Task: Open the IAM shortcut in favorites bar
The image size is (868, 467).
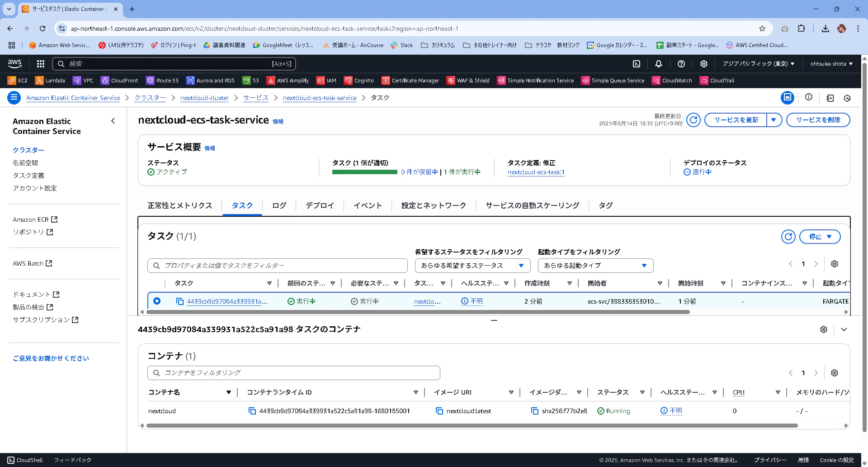Action: (x=326, y=81)
